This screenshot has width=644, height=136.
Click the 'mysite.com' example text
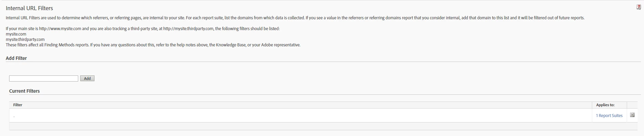(16, 34)
